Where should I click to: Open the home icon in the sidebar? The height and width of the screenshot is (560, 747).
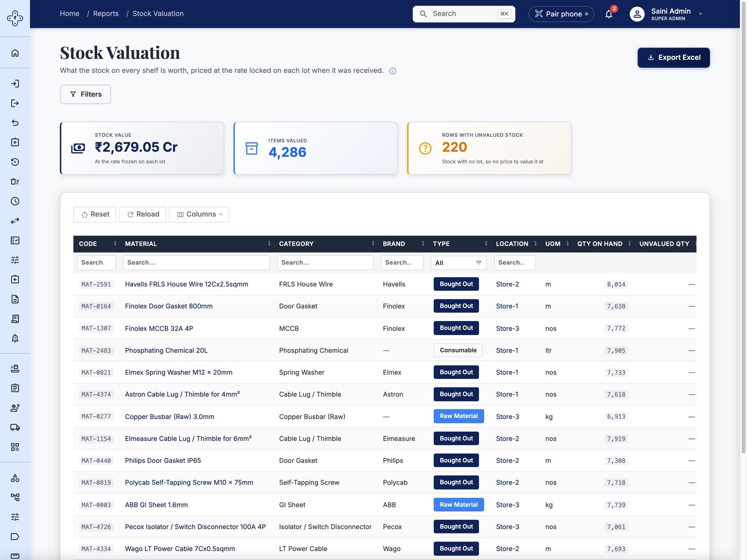pyautogui.click(x=15, y=53)
